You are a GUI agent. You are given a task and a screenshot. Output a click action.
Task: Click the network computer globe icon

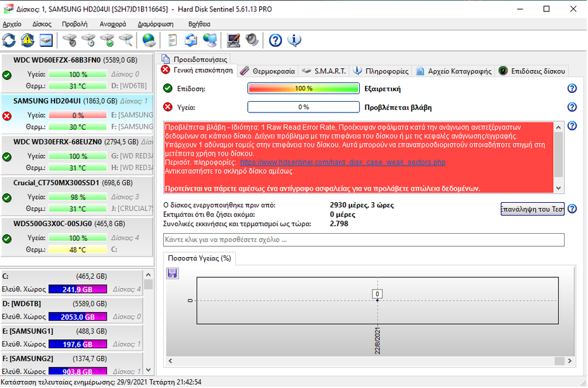click(x=210, y=40)
